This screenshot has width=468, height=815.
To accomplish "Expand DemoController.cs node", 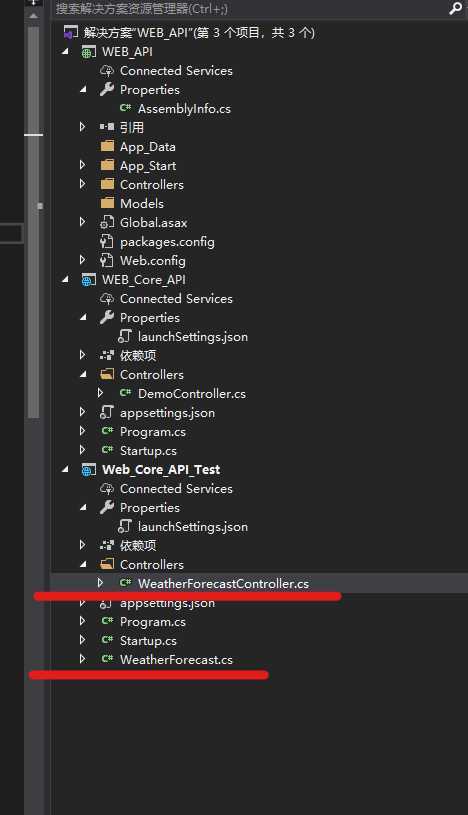I will click(100, 393).
